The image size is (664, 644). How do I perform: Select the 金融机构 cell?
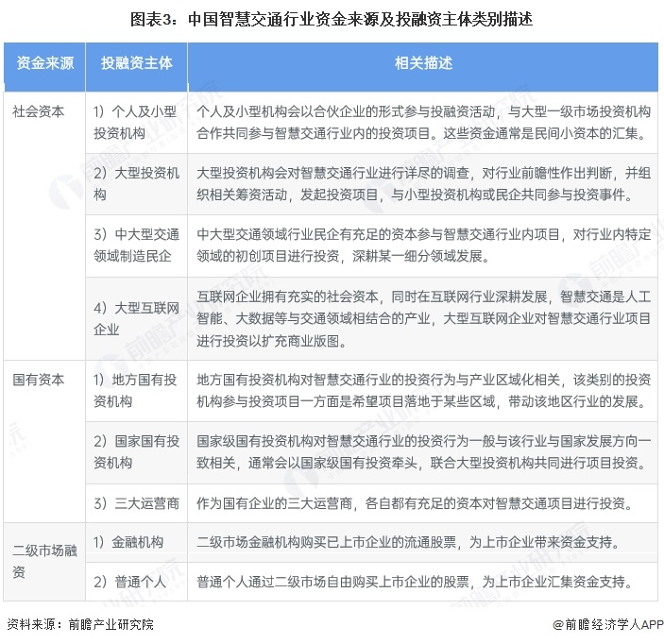coord(130,543)
